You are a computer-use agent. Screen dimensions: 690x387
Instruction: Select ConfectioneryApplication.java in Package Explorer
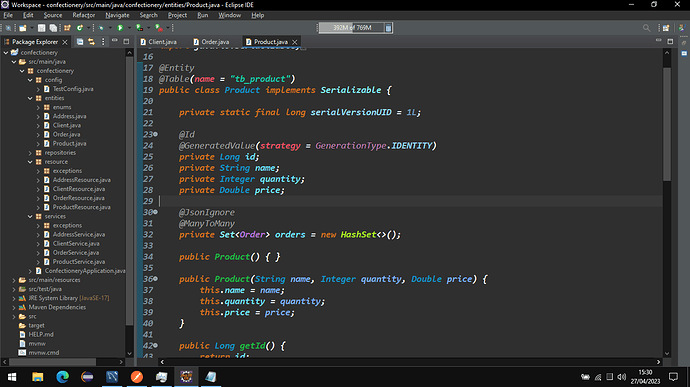coord(85,271)
